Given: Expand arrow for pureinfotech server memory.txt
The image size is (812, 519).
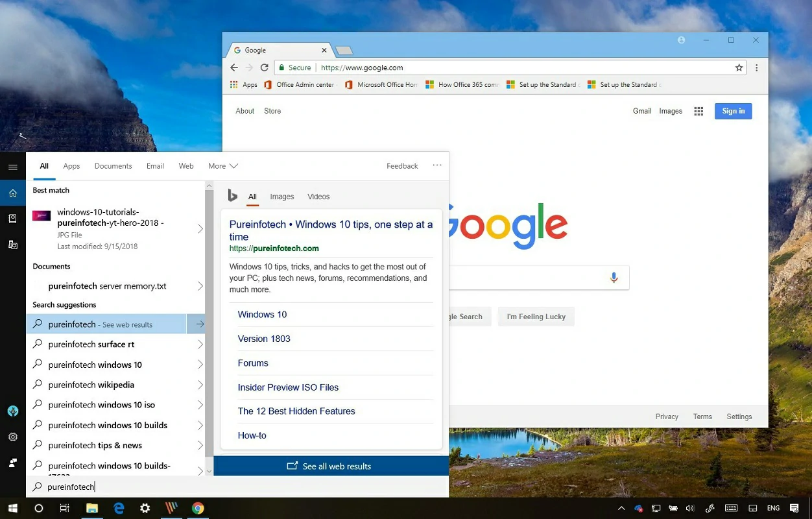Looking at the screenshot, I should (200, 286).
